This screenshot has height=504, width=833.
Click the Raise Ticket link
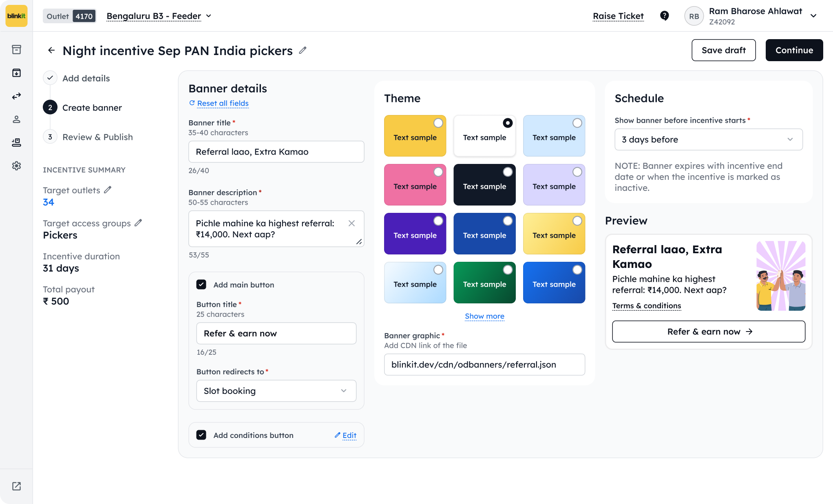(618, 16)
